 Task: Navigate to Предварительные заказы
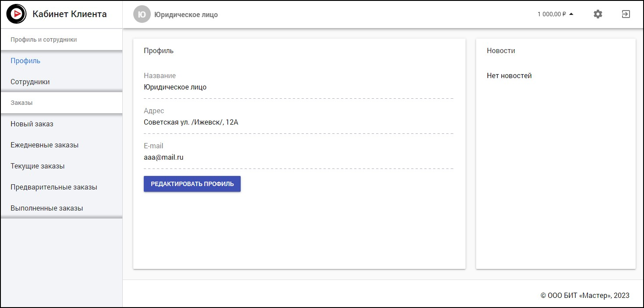(53, 187)
